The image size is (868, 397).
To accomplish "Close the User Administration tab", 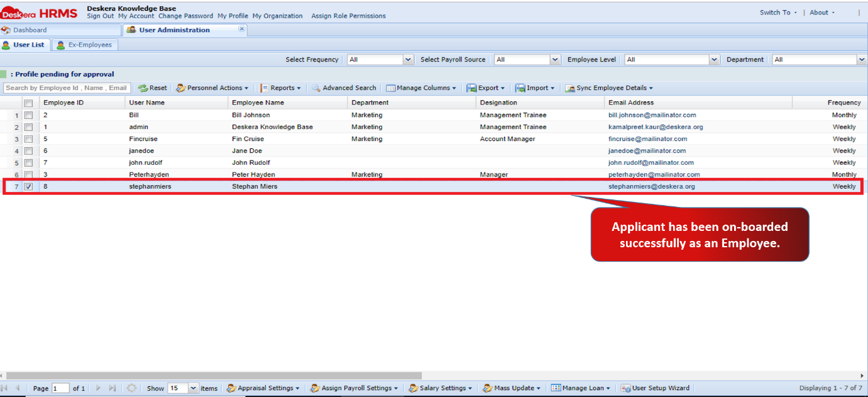I will 242,29.
